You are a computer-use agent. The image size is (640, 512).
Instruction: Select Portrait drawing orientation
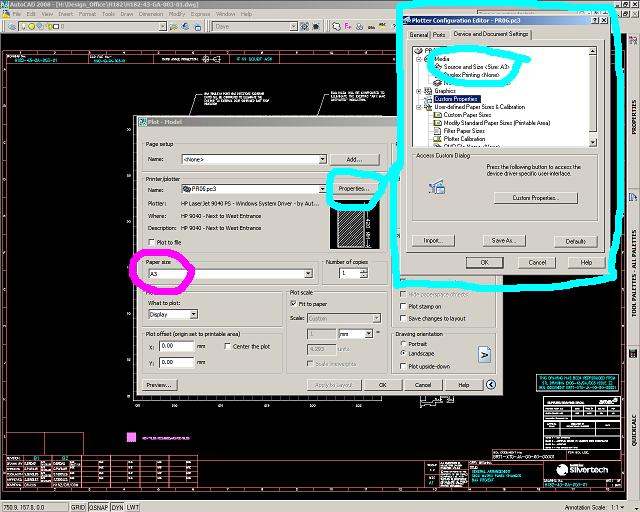pos(403,344)
